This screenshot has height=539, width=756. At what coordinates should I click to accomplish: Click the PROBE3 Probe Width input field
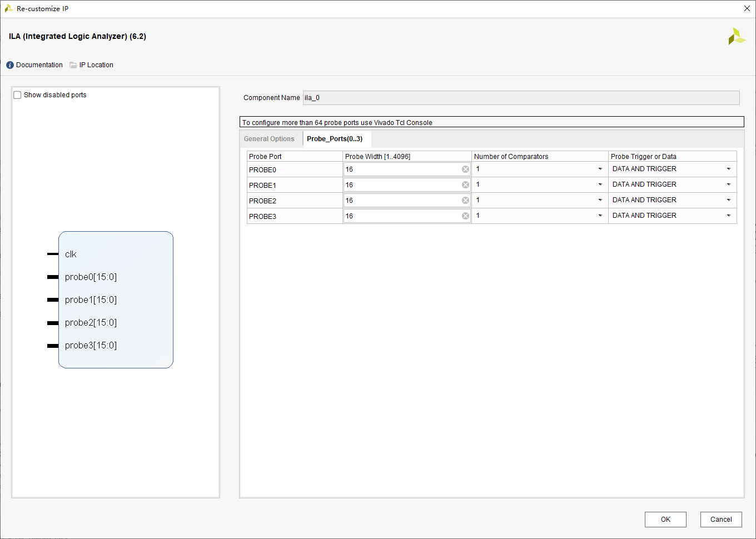tap(407, 216)
